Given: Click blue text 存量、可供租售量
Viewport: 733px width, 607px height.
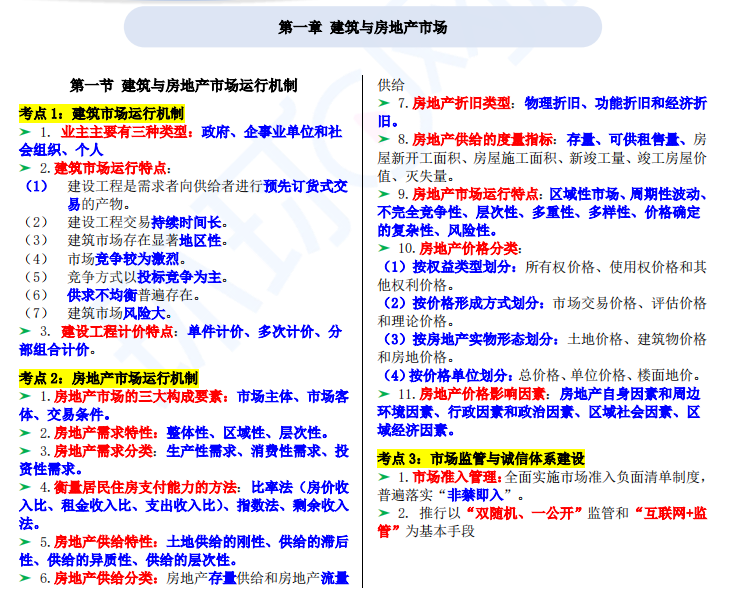Looking at the screenshot, I should click(x=623, y=140).
